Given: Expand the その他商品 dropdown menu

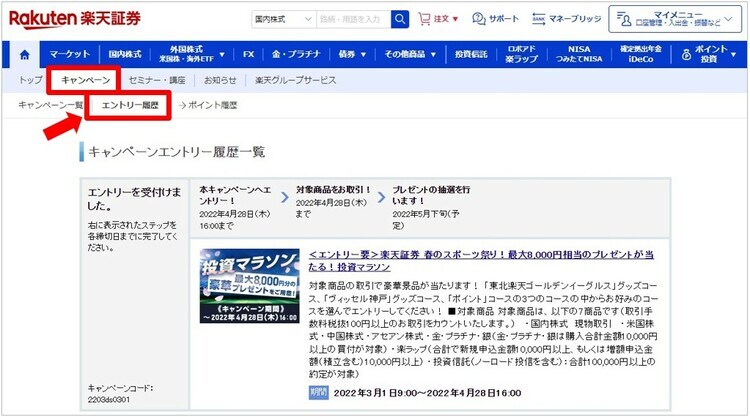Looking at the screenshot, I should (x=410, y=55).
